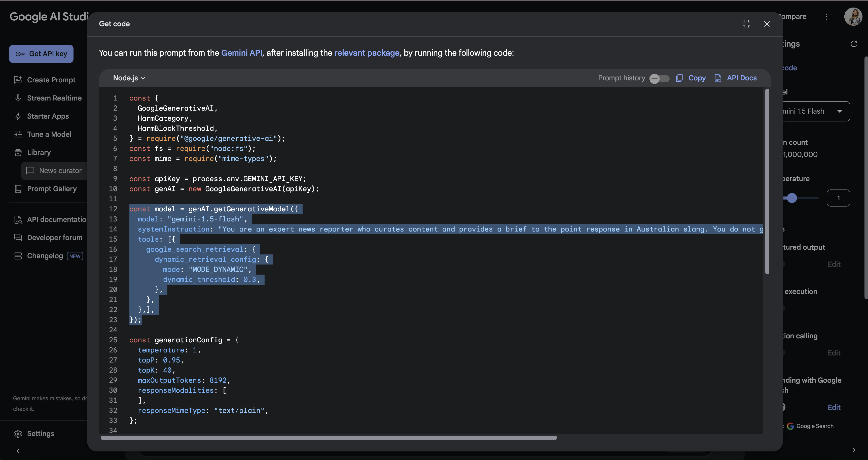Open the News curator prompt
Screen dimensions: 868x460
point(60,171)
